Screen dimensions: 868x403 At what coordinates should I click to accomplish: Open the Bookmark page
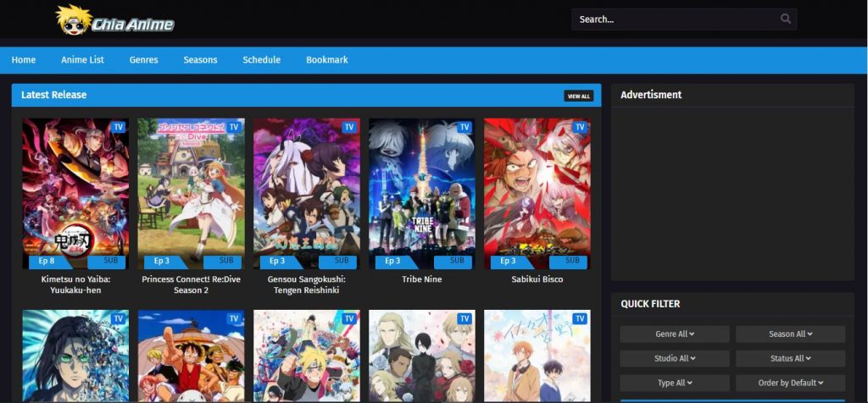click(x=327, y=60)
